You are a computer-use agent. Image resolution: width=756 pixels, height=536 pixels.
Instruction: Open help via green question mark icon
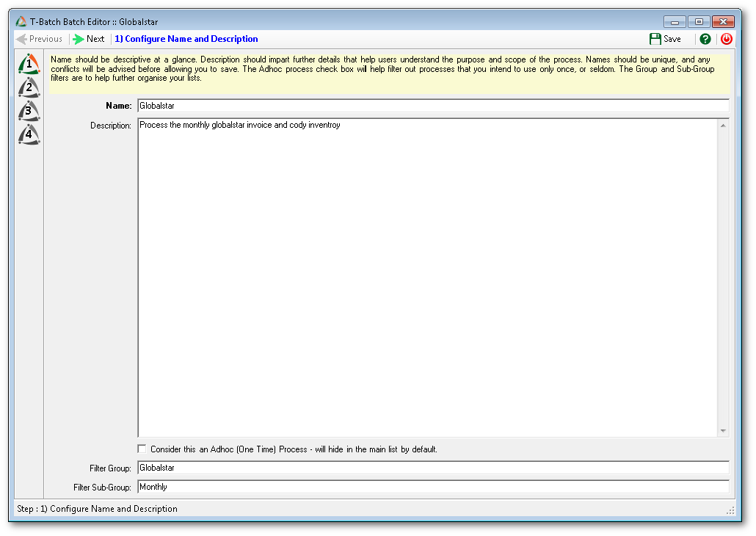pyautogui.click(x=705, y=39)
